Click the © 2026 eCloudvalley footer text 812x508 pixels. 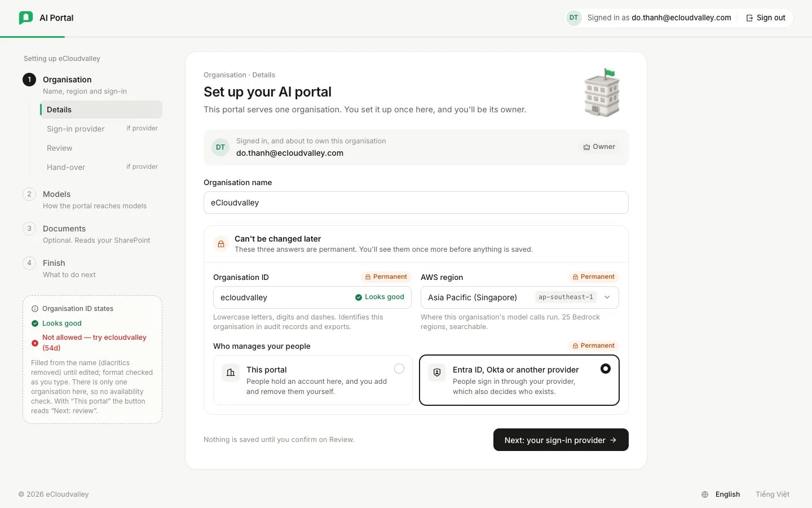point(54,494)
